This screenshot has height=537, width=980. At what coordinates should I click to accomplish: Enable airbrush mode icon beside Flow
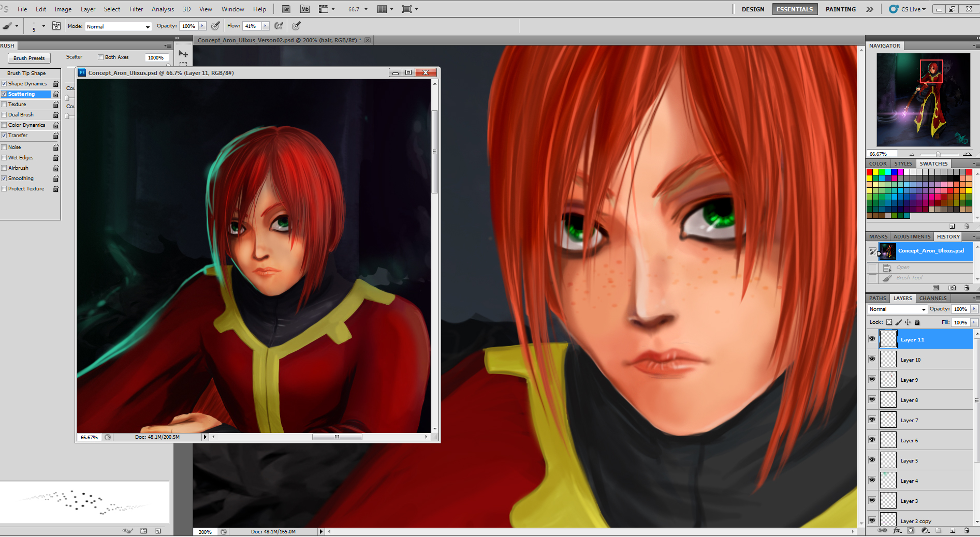[x=279, y=26]
